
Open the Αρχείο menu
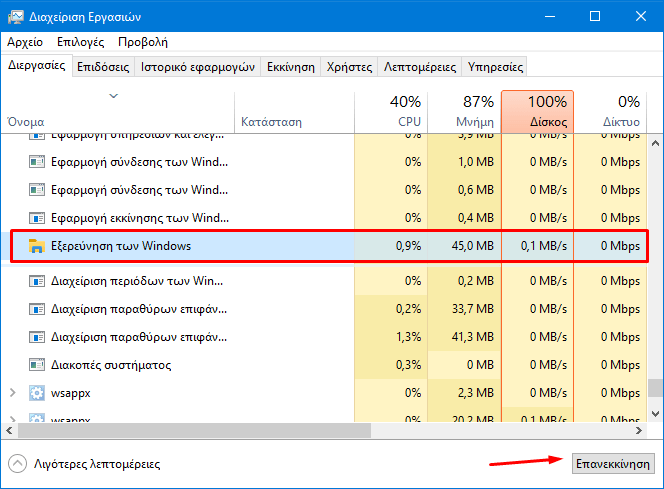click(x=25, y=42)
